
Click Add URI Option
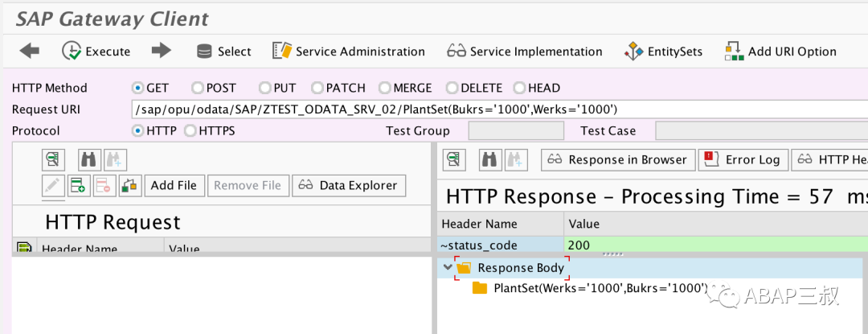[780, 52]
